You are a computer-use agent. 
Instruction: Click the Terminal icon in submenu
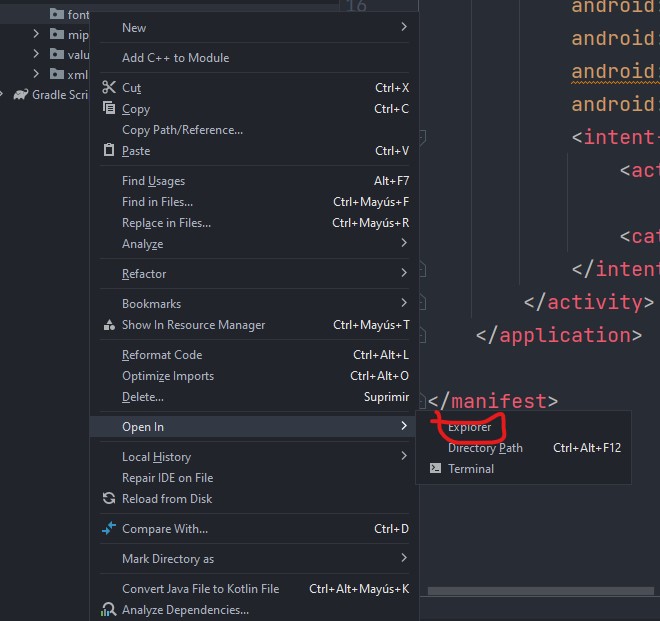coord(435,469)
